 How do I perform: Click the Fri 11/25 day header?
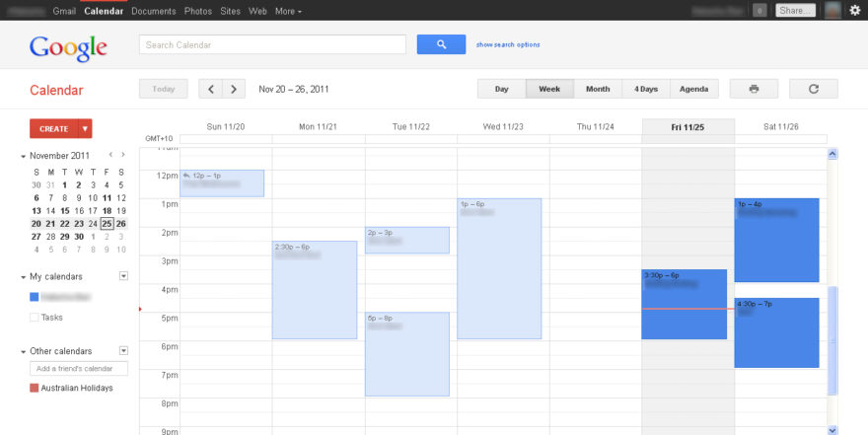coord(687,127)
